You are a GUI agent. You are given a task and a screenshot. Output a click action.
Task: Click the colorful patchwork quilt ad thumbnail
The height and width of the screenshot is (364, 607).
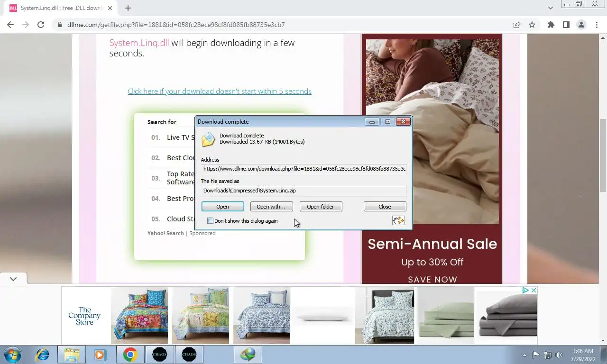pos(139,315)
